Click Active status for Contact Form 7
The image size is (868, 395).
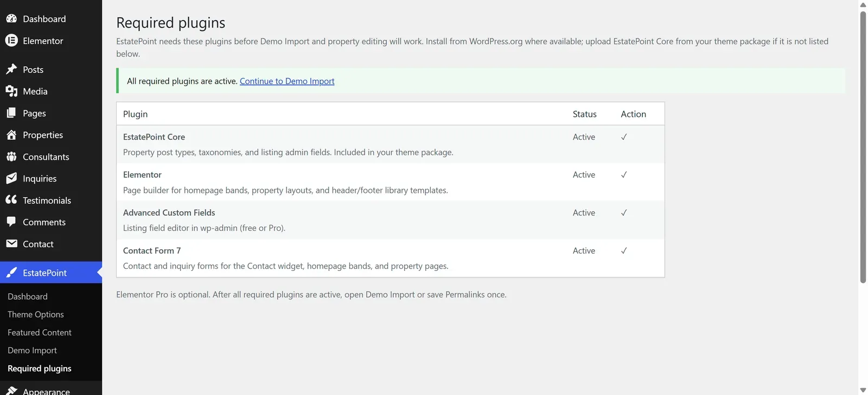[x=584, y=250]
